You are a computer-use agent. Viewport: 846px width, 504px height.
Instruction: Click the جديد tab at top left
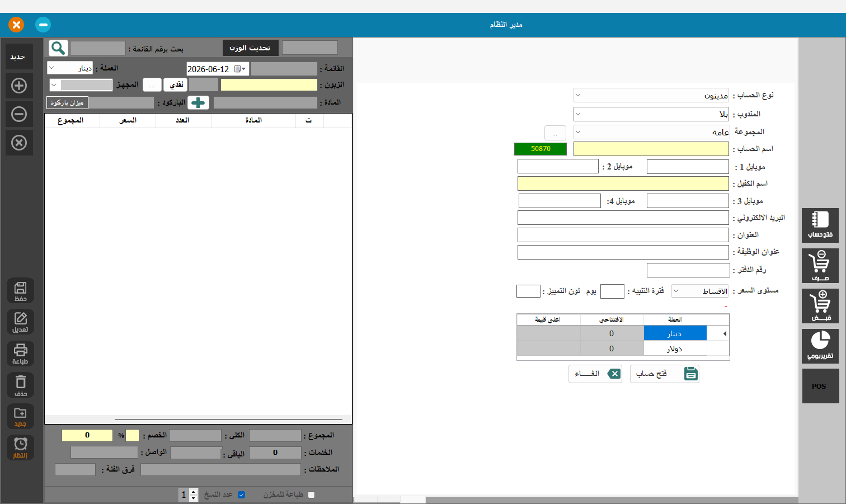18,57
